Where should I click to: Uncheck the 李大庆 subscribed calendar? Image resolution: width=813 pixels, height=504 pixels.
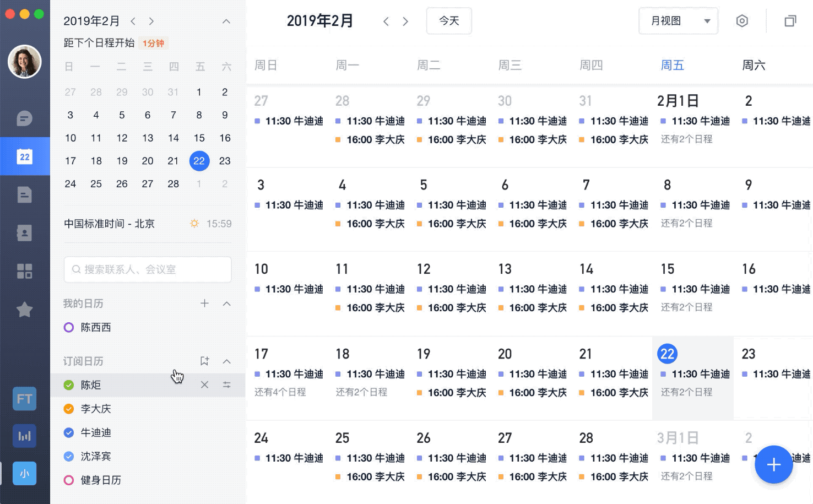coord(69,409)
